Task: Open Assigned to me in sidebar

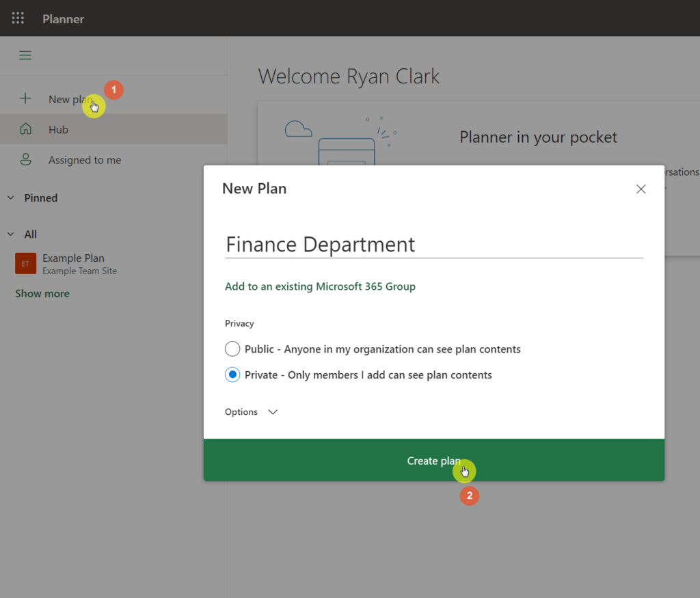Action: [x=113, y=160]
